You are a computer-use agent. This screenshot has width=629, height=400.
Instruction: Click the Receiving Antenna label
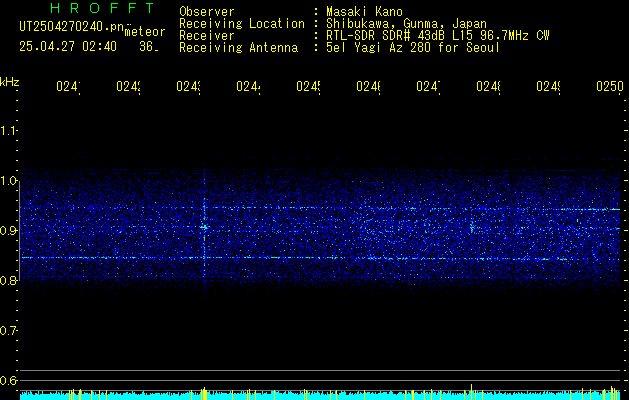click(238, 48)
